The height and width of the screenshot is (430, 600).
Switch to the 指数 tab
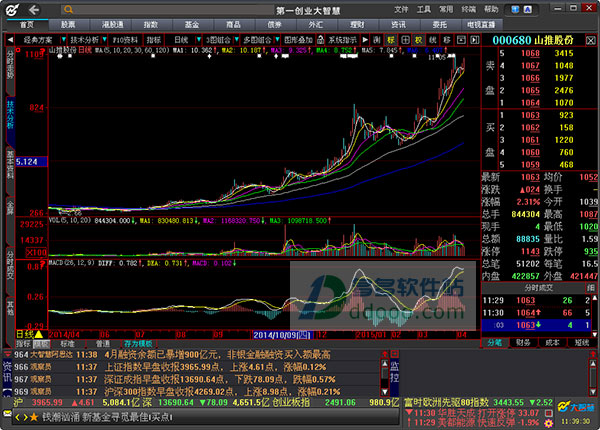(151, 25)
